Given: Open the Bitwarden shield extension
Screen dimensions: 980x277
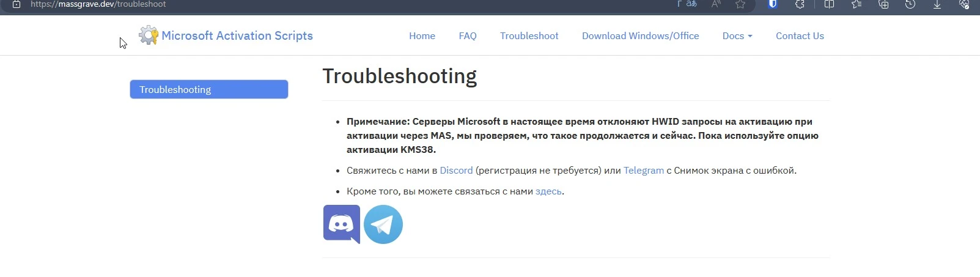Looking at the screenshot, I should tap(773, 4).
